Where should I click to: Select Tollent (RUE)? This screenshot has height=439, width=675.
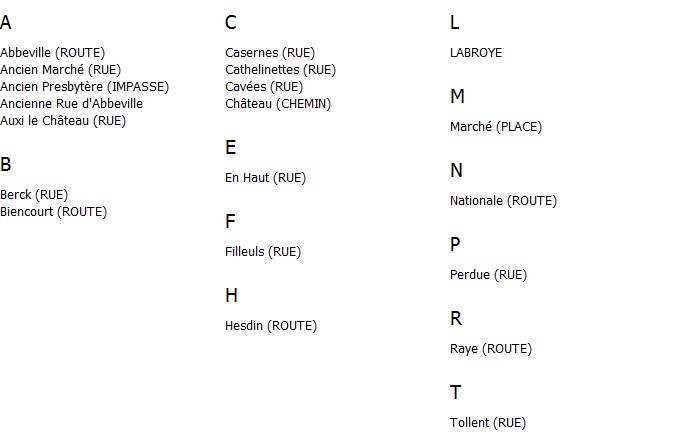coord(488,423)
